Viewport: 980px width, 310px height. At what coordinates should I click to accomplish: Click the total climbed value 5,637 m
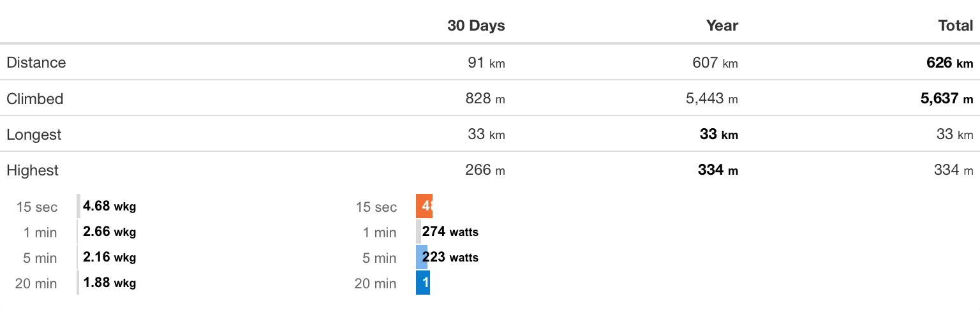pos(947,99)
